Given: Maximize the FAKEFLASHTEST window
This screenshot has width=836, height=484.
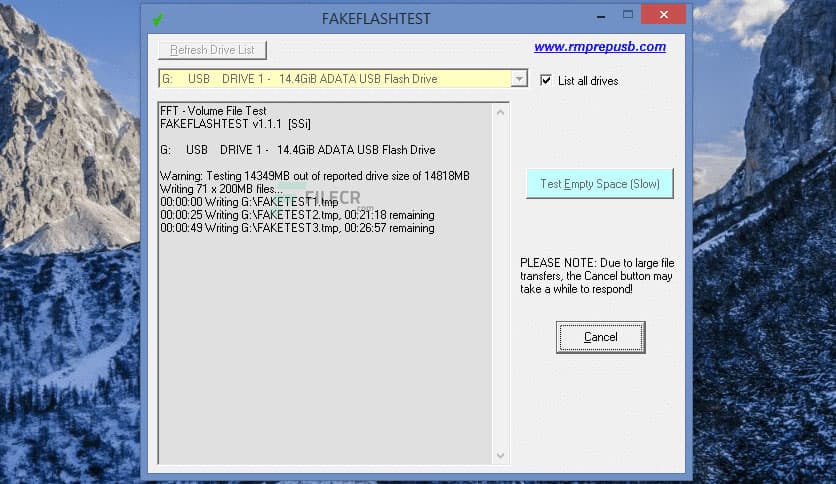Looking at the screenshot, I should [x=628, y=15].
